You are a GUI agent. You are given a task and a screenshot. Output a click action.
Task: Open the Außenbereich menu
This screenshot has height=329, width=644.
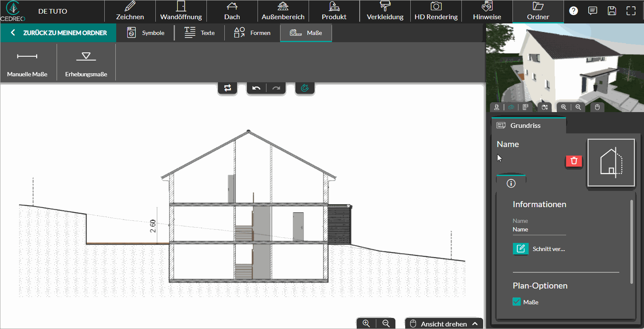[x=283, y=12]
